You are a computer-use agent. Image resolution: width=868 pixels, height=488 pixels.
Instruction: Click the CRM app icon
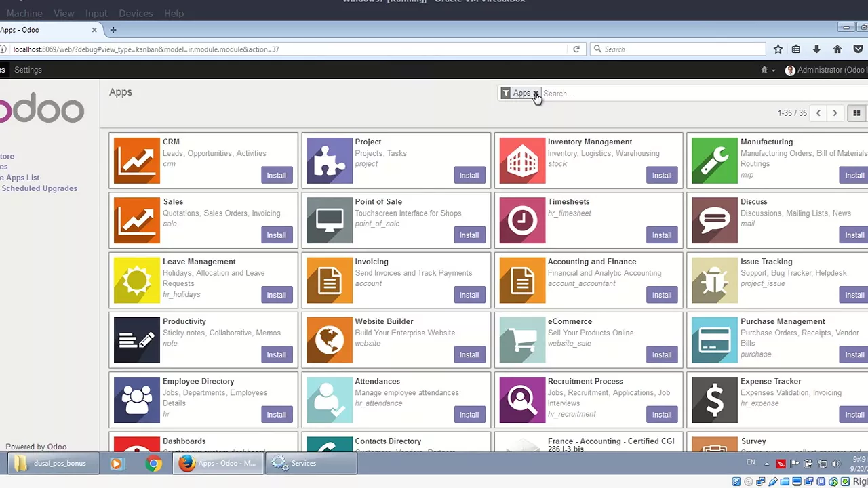137,161
